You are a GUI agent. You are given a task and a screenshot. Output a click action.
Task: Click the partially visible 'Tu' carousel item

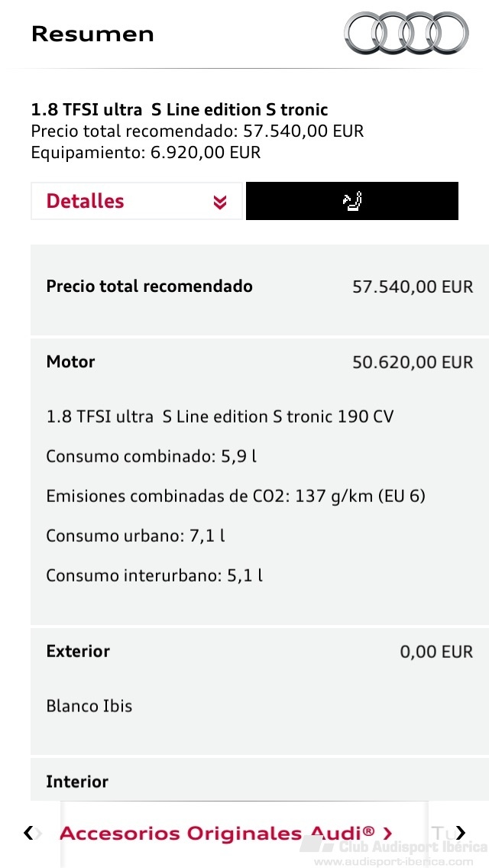tap(441, 833)
